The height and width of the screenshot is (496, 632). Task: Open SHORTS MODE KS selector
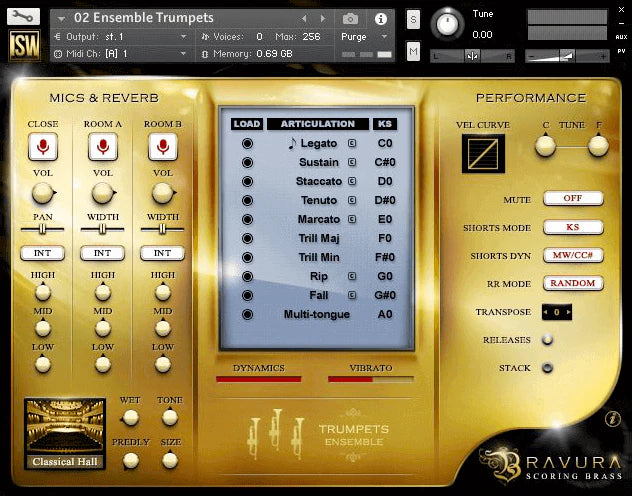pyautogui.click(x=573, y=227)
